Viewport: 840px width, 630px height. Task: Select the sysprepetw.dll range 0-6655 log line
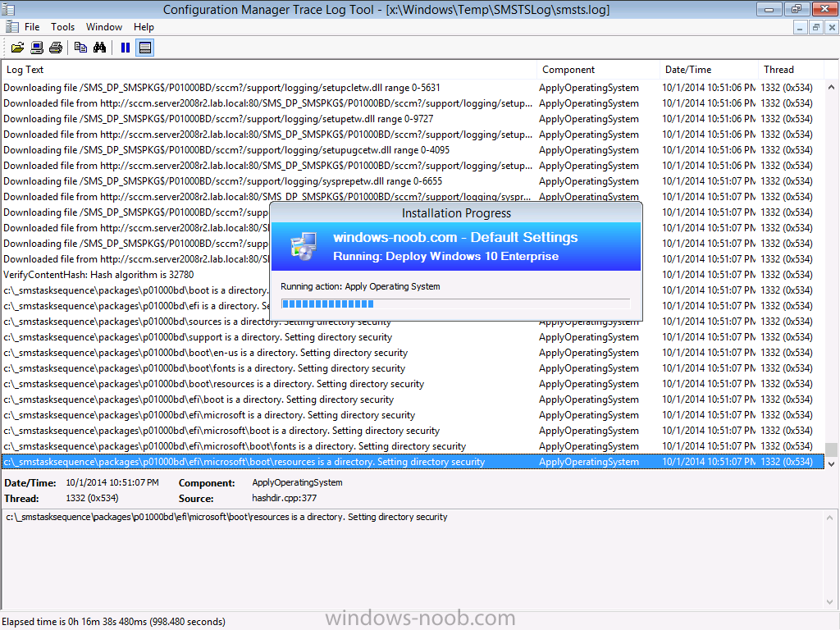pyautogui.click(x=413, y=181)
